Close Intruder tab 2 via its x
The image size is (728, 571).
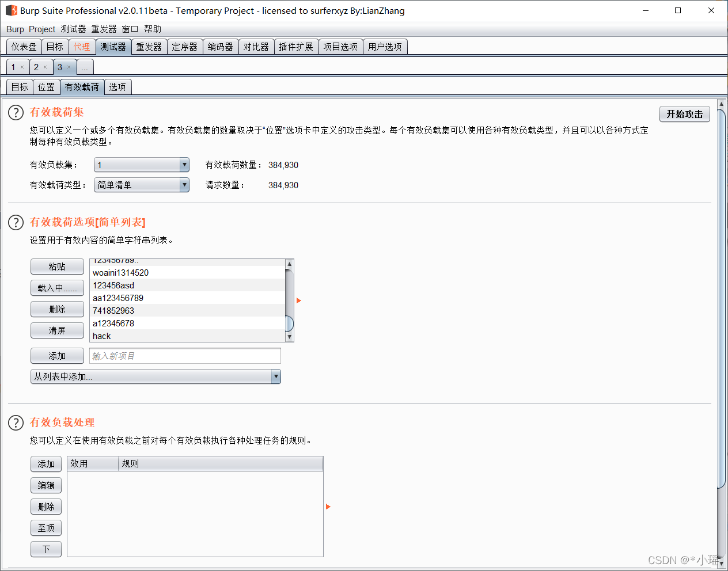(45, 67)
